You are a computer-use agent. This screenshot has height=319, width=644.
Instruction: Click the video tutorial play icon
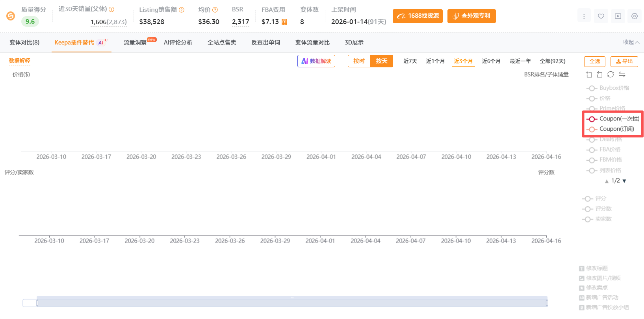[x=618, y=16]
